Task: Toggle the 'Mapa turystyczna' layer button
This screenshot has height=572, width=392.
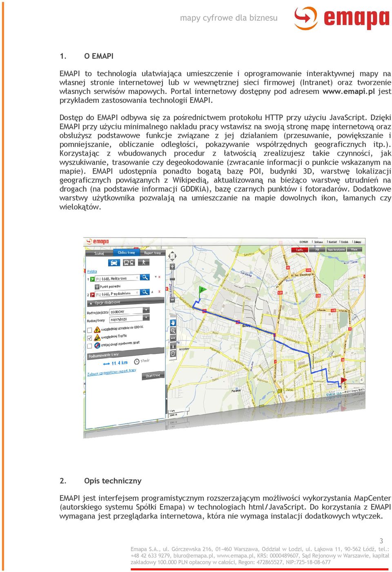Action: coord(336,250)
